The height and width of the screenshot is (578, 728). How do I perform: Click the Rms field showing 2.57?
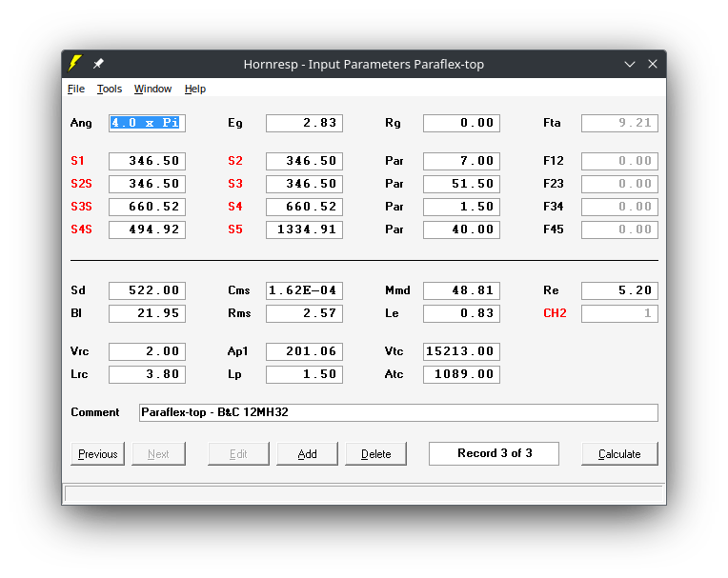pos(304,313)
